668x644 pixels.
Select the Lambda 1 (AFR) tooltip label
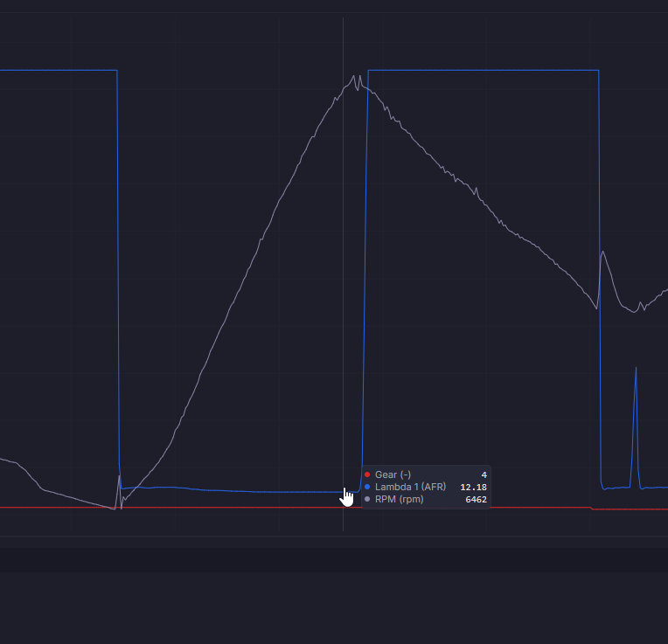click(x=410, y=487)
